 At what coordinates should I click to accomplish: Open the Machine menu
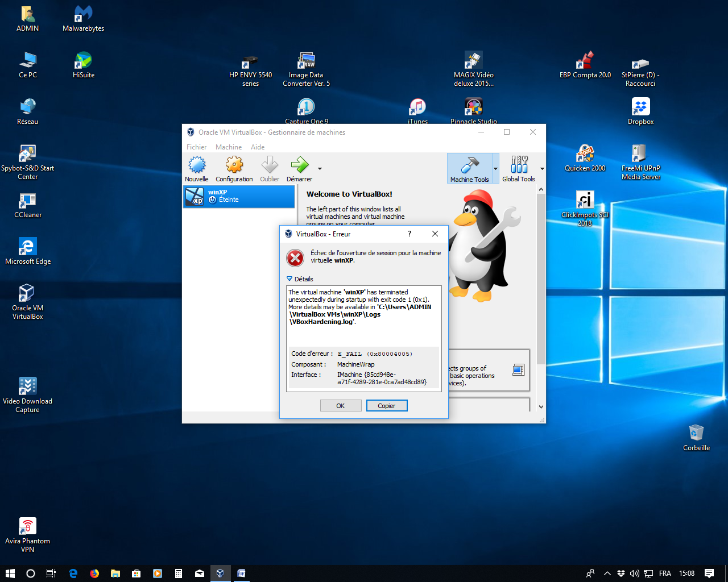229,147
